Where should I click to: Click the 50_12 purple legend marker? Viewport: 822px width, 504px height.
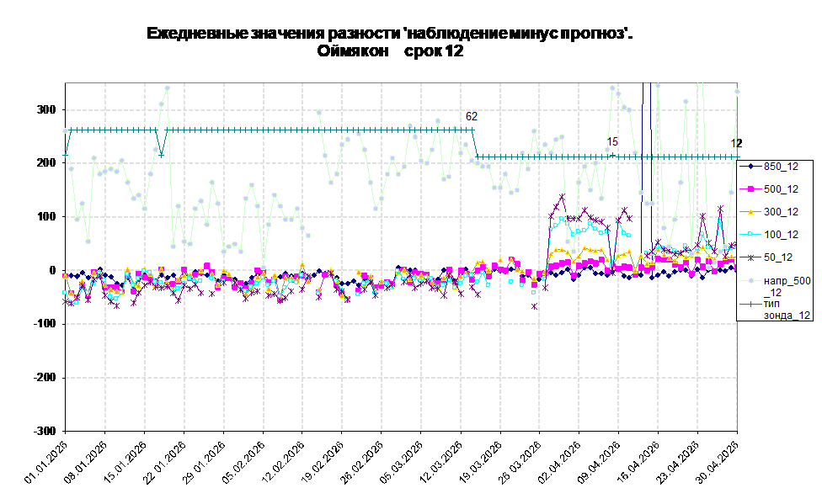(x=750, y=257)
